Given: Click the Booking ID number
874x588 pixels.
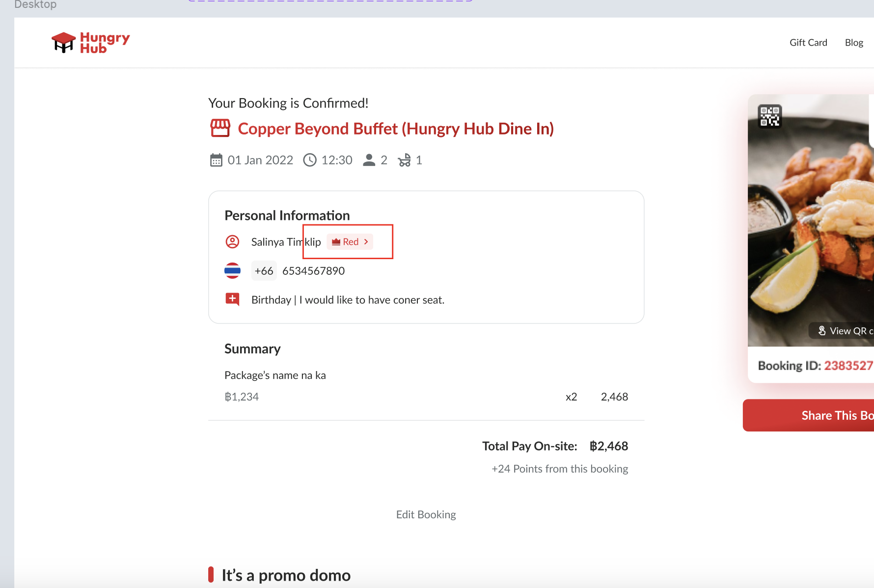Looking at the screenshot, I should click(848, 366).
